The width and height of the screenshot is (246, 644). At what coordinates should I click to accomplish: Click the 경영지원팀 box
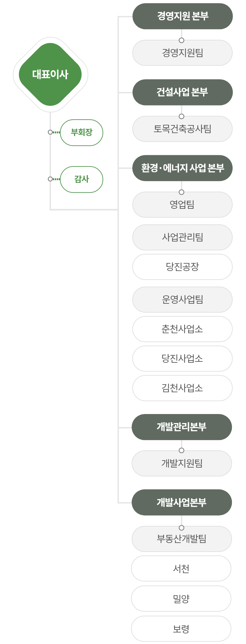click(183, 53)
